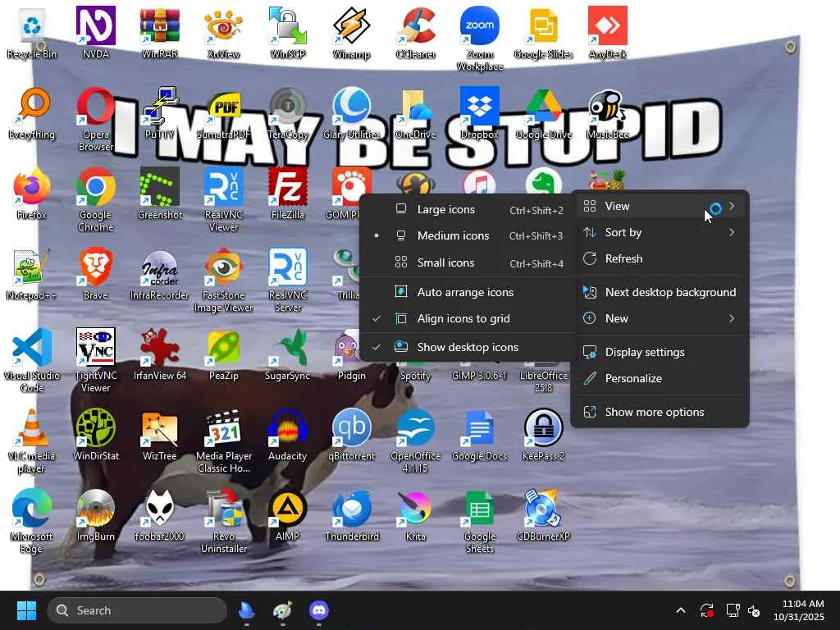Select the Krita desktop shortcut
This screenshot has height=630, width=840.
416,515
